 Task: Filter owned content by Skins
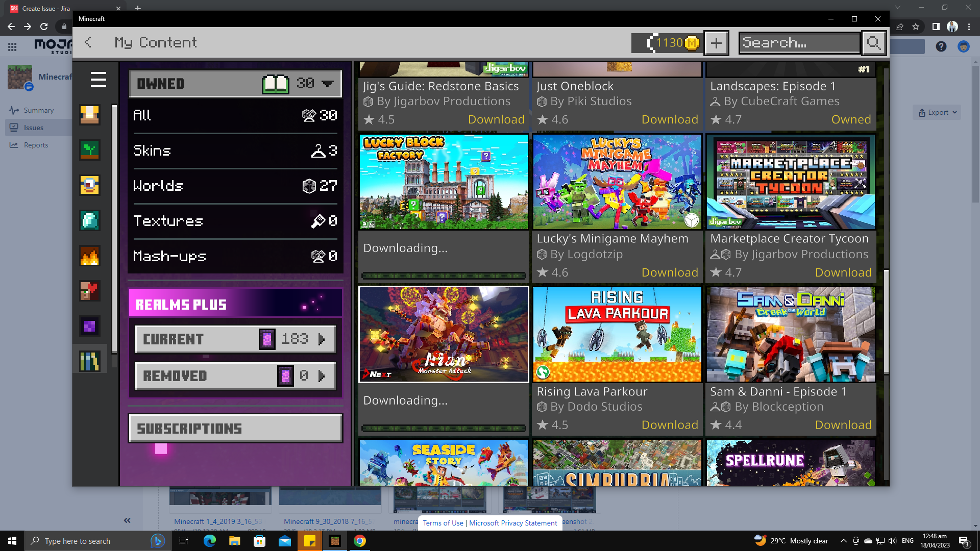[235, 151]
